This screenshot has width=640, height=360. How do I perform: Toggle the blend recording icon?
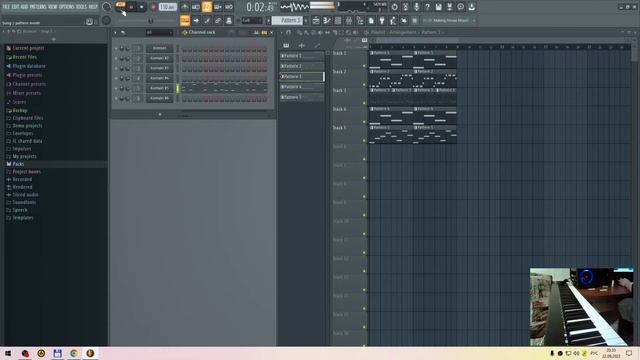tap(218, 7)
